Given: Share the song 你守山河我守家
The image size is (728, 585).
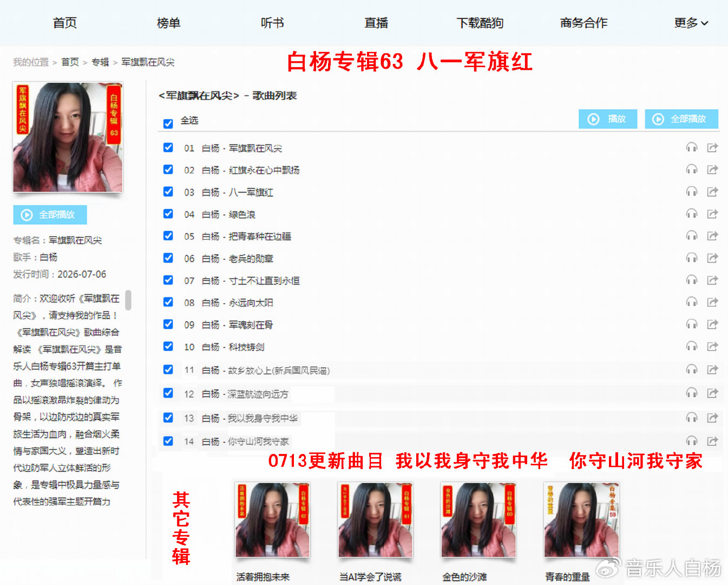Looking at the screenshot, I should click(712, 441).
